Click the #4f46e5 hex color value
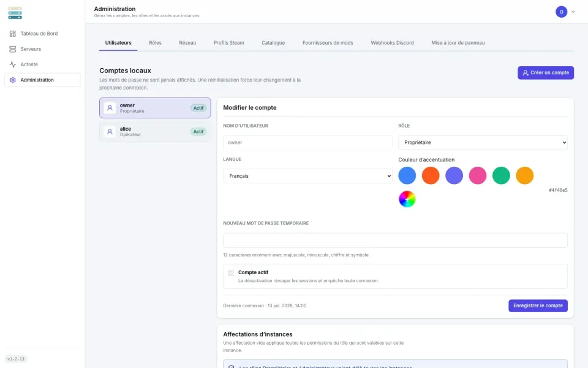 coord(558,190)
